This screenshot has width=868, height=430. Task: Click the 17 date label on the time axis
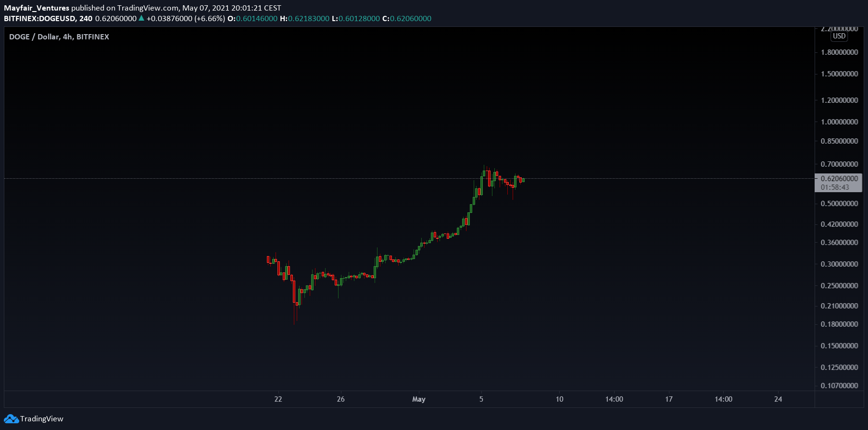(x=669, y=399)
